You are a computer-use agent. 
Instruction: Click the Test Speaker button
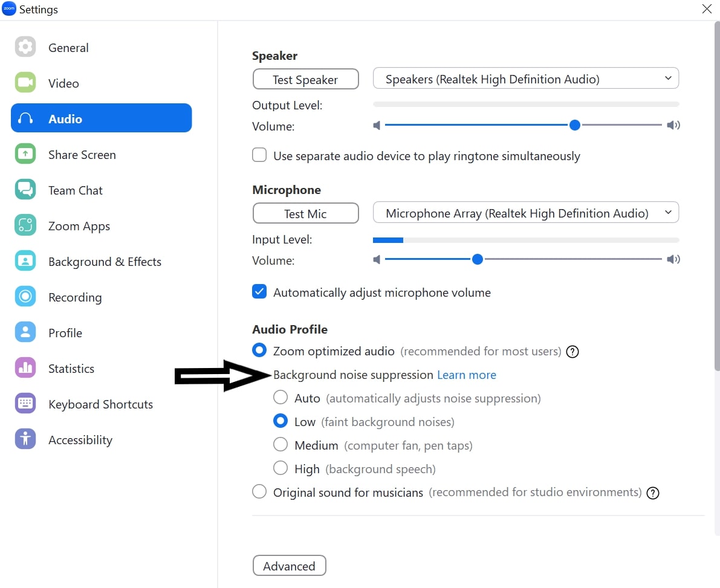(305, 79)
